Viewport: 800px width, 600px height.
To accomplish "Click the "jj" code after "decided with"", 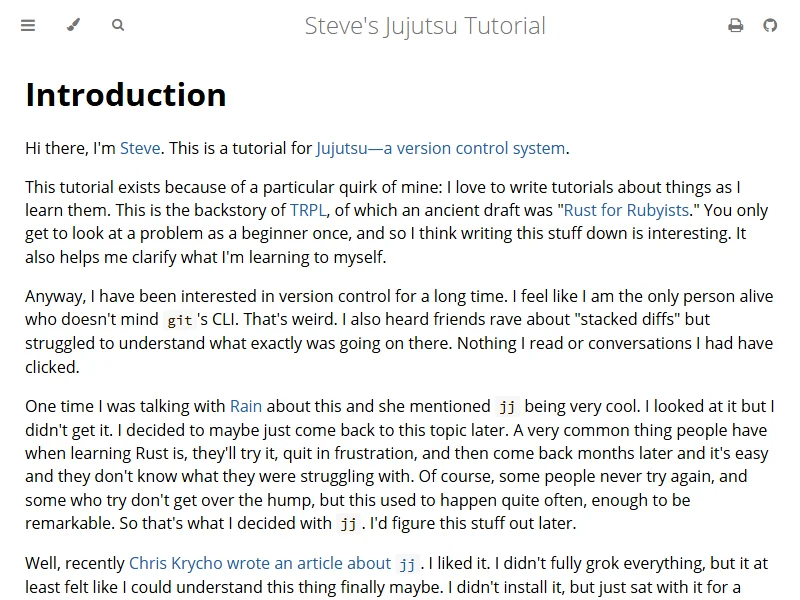I will pos(348,524).
